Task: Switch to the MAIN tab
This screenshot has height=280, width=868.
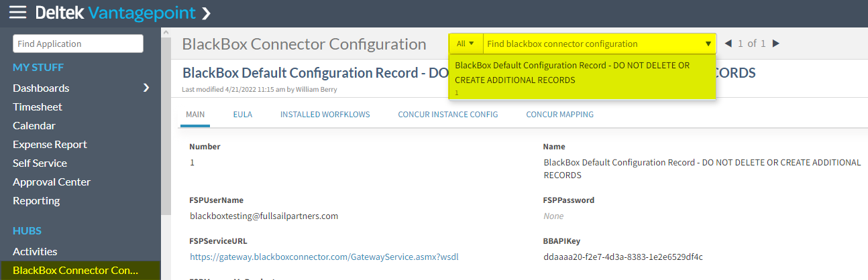Action: tap(195, 115)
